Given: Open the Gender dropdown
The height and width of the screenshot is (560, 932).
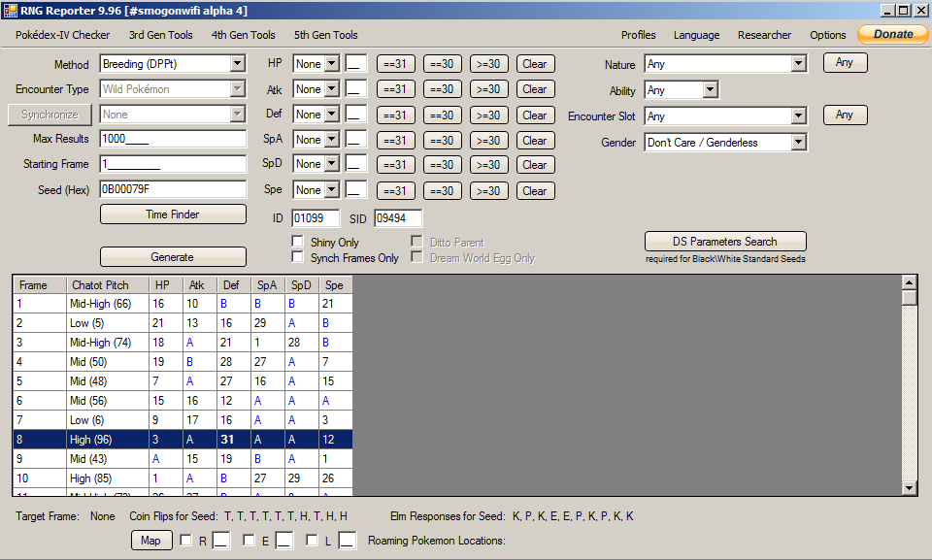Looking at the screenshot, I should 799,142.
